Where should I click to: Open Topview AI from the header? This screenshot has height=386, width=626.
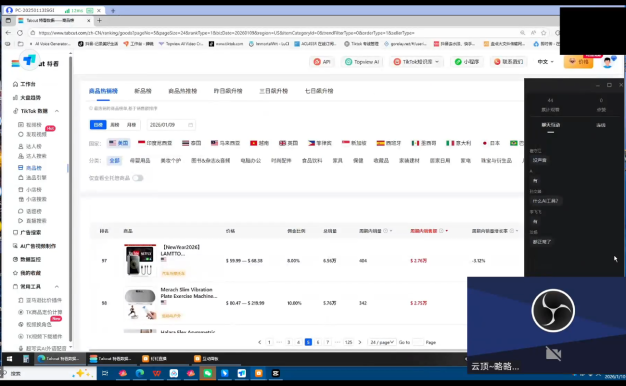tap(362, 62)
